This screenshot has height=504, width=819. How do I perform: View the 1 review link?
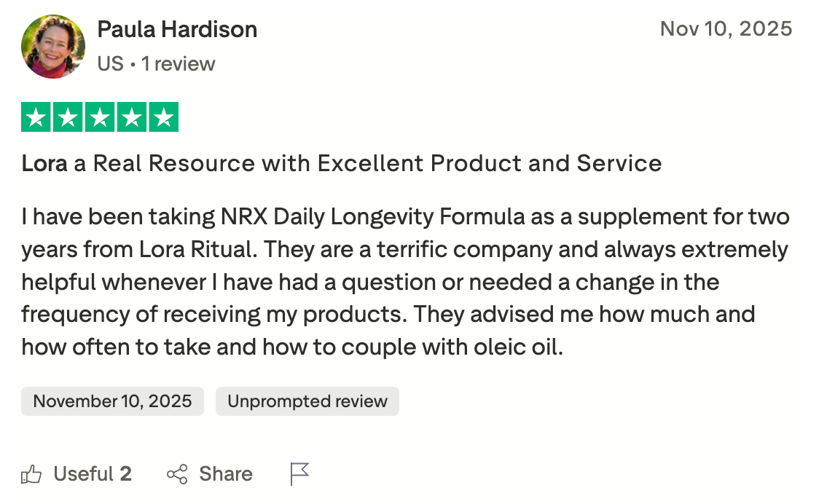point(179,64)
